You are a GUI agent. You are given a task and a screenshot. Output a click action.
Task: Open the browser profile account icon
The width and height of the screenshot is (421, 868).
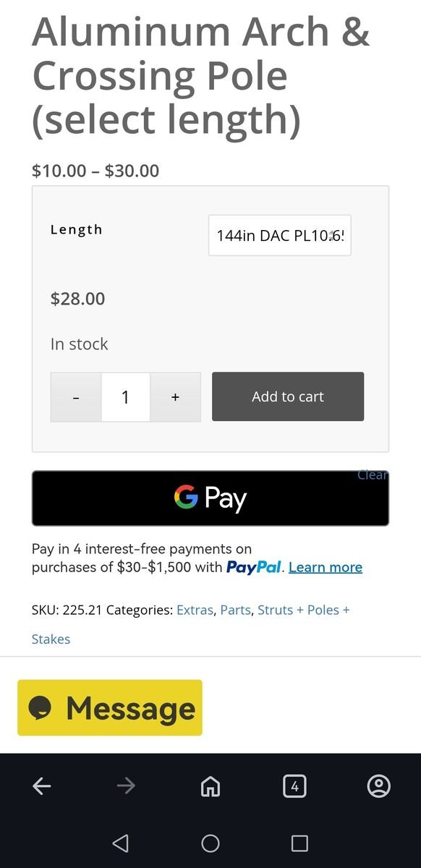tap(379, 786)
